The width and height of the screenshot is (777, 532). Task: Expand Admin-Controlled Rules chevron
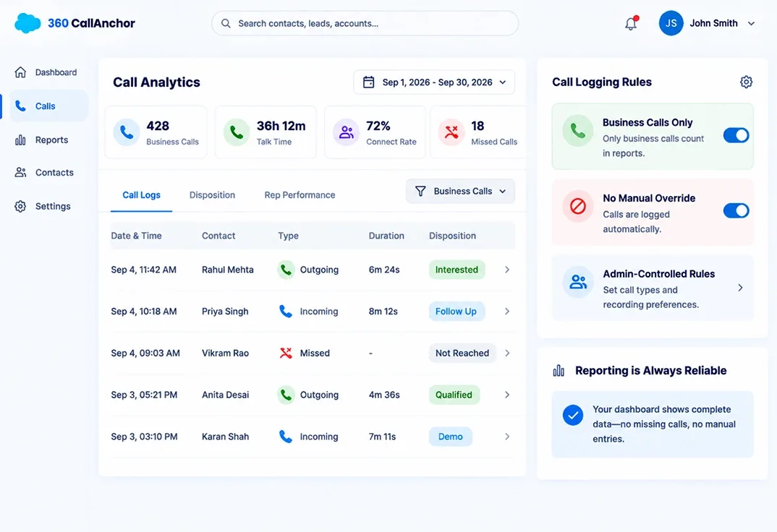[740, 288]
